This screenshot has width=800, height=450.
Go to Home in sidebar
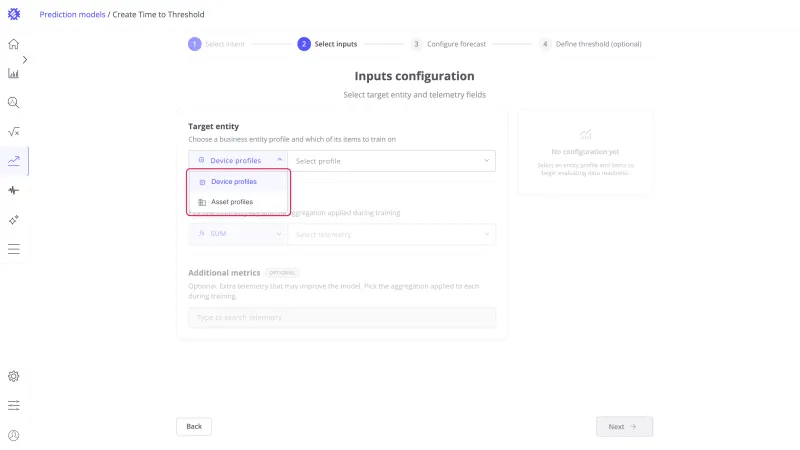[14, 44]
